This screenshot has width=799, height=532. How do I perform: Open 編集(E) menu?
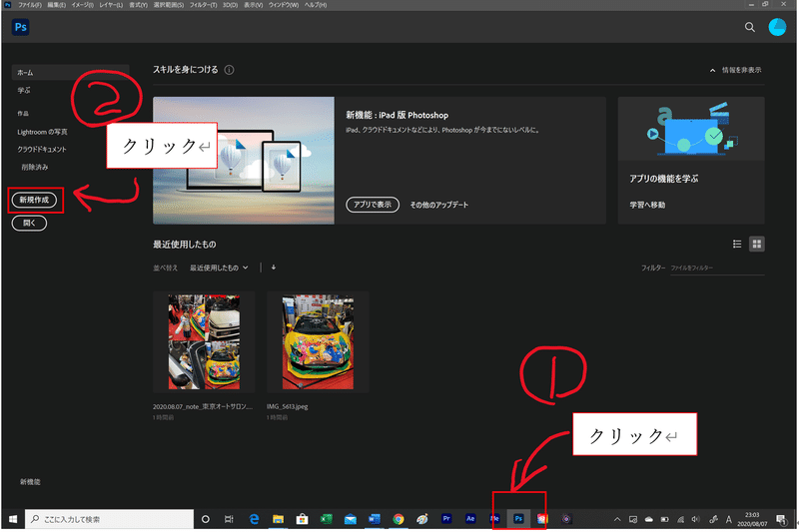pyautogui.click(x=57, y=5)
